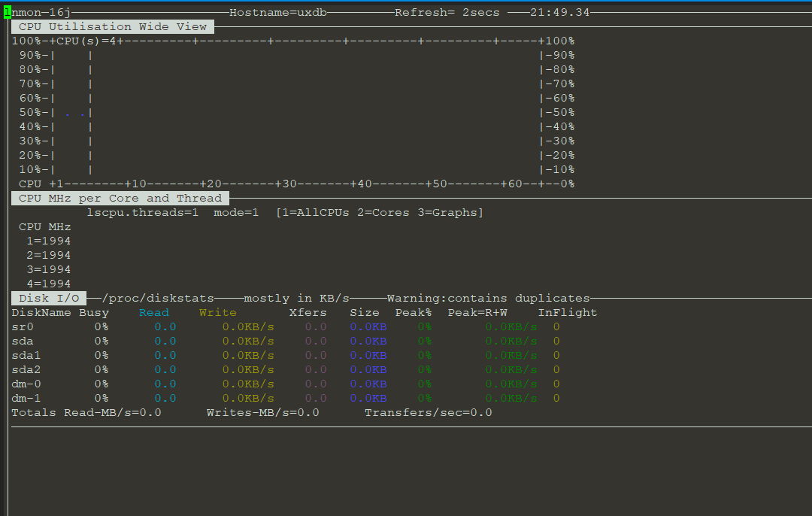
Task: Click the lscpu.threads=1 label
Action: pos(142,212)
